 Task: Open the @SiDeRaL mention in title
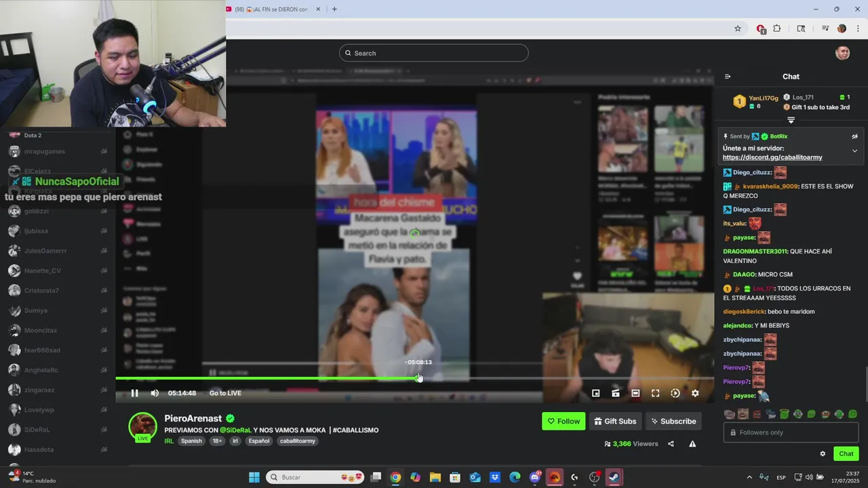(235, 430)
